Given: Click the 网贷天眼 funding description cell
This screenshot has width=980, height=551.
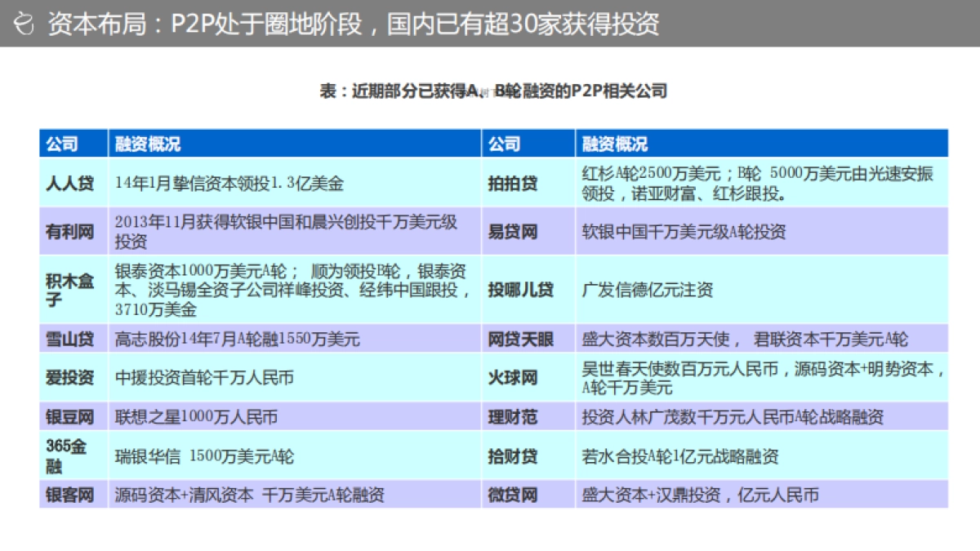Looking at the screenshot, I should coord(735,340).
